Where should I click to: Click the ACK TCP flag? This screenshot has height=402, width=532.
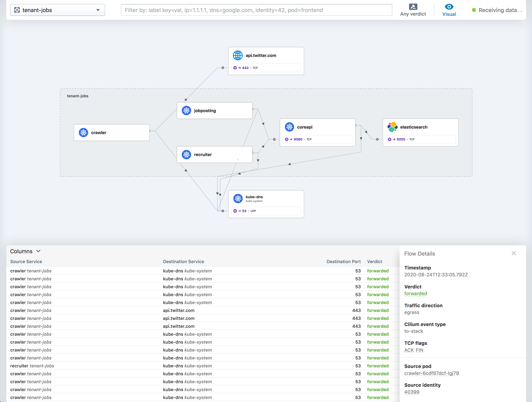pyautogui.click(x=409, y=350)
